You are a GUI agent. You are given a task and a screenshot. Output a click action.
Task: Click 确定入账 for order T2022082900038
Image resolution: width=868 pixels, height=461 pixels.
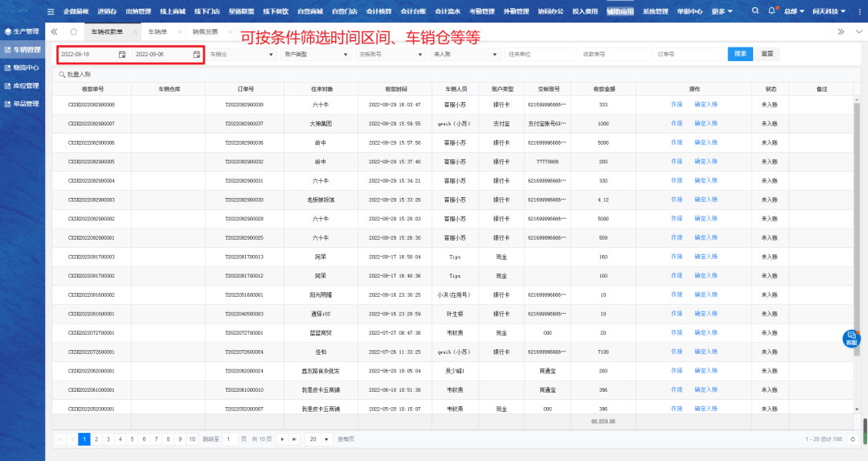click(x=706, y=105)
